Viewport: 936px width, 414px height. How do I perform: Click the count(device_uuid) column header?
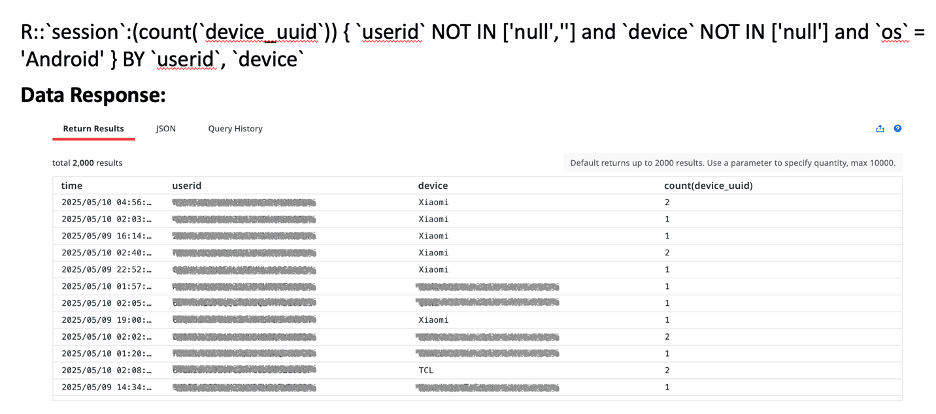pyautogui.click(x=708, y=185)
